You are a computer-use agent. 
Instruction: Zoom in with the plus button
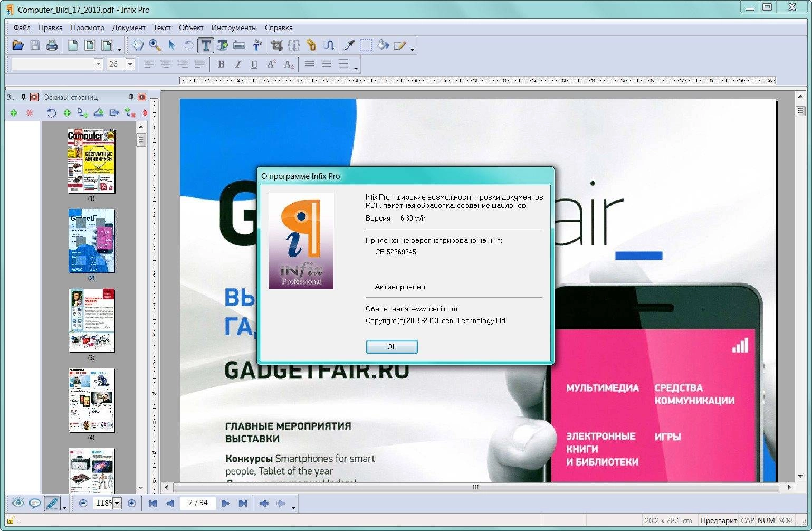click(132, 504)
